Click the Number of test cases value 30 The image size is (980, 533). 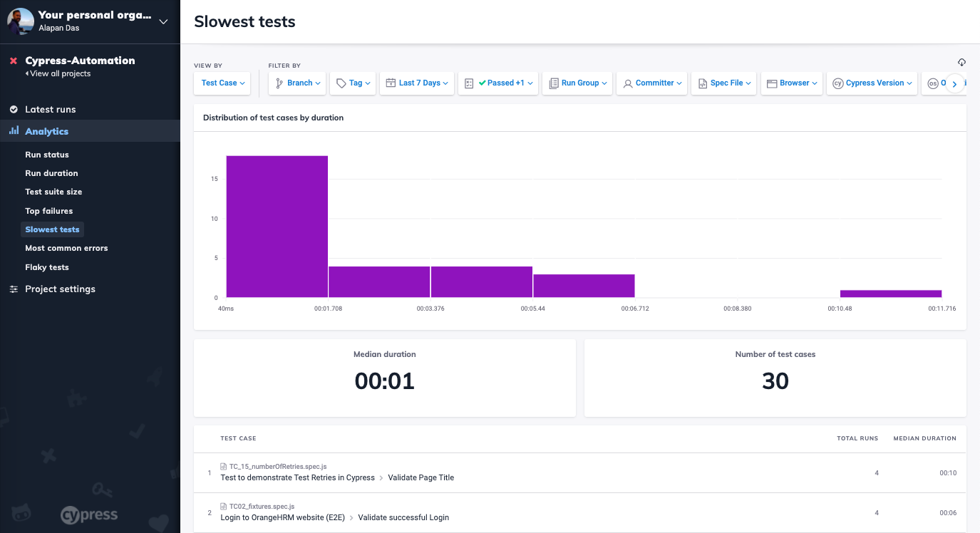coord(775,381)
